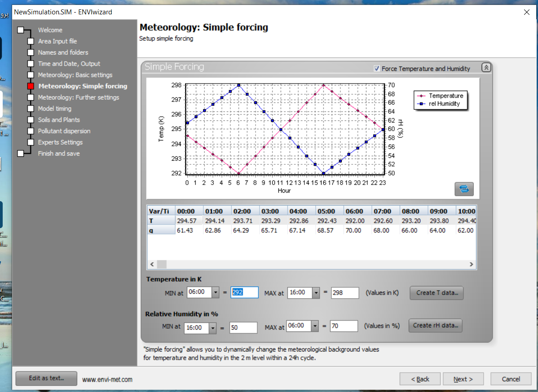Go to Model timing step
538x392 pixels.
point(54,109)
